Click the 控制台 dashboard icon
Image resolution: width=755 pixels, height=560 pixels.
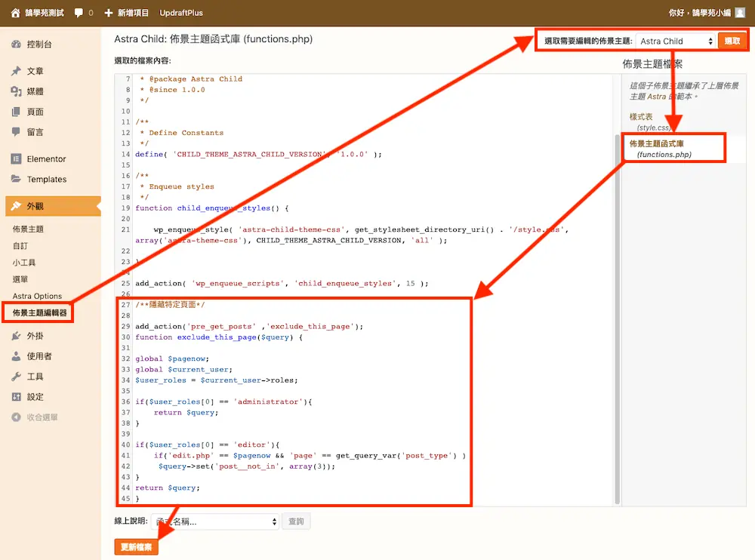(17, 45)
